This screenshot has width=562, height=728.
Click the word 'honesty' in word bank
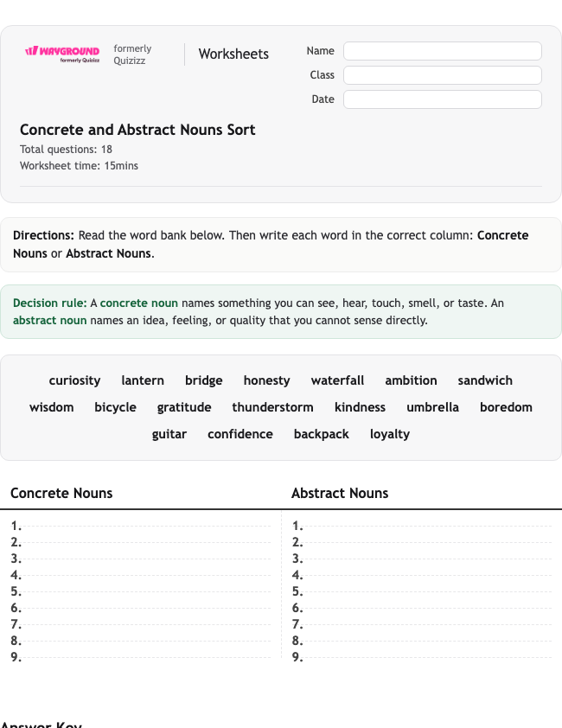[x=267, y=380]
